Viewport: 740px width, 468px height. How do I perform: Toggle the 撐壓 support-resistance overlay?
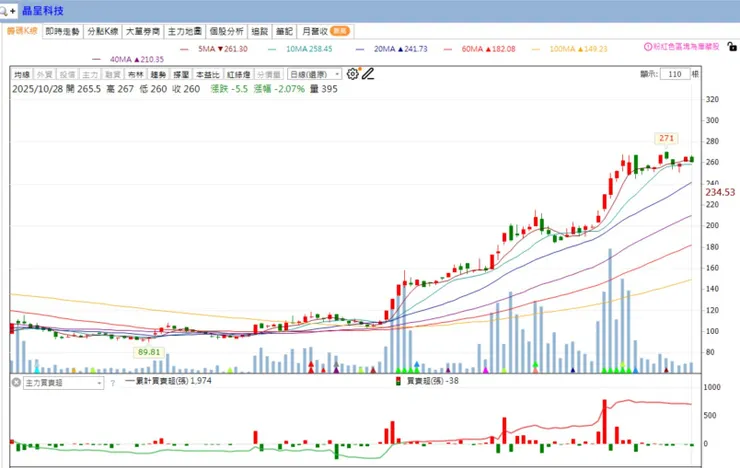click(181, 75)
